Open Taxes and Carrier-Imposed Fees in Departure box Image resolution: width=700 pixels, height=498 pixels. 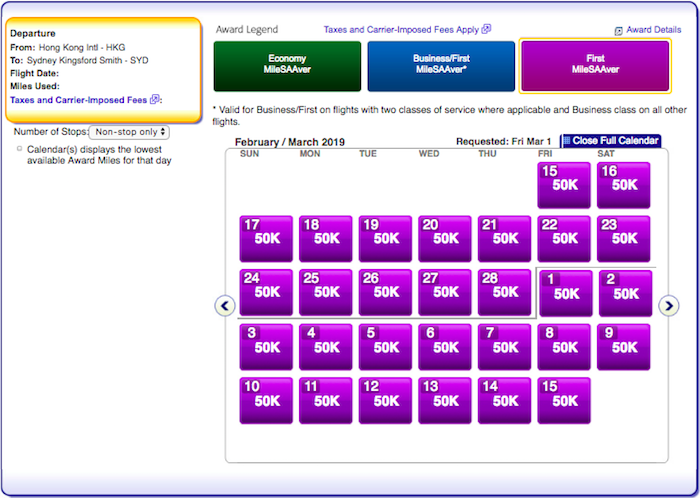click(79, 100)
